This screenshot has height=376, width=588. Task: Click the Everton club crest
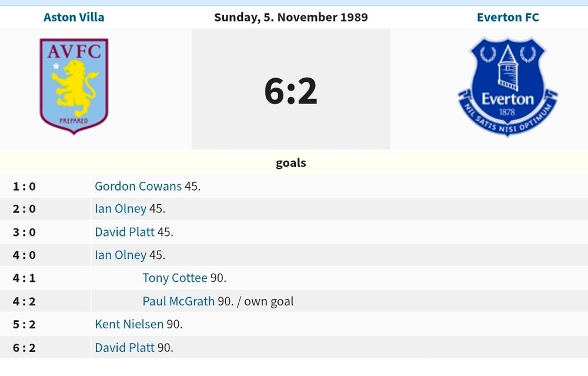coord(508,87)
